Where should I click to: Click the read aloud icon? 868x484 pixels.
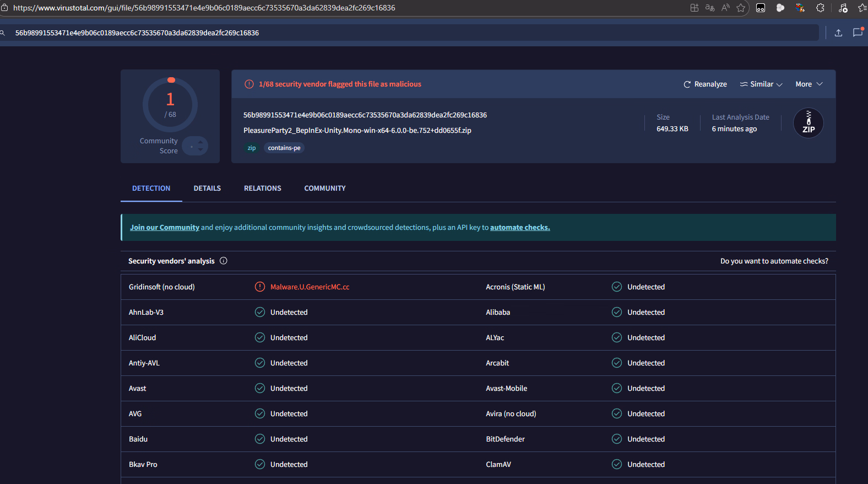pyautogui.click(x=725, y=8)
